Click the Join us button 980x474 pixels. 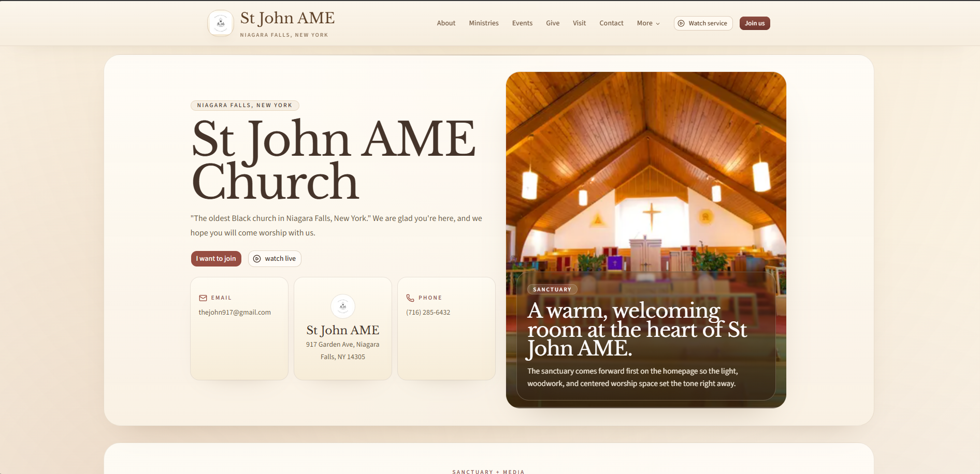[755, 23]
